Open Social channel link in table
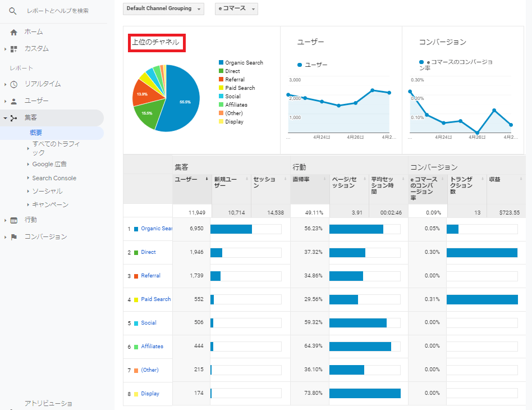The height and width of the screenshot is (410, 532). 149,323
